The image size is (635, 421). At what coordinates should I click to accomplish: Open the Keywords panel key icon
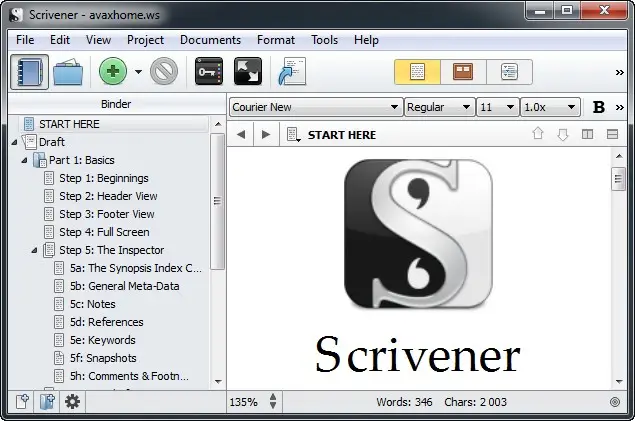209,71
